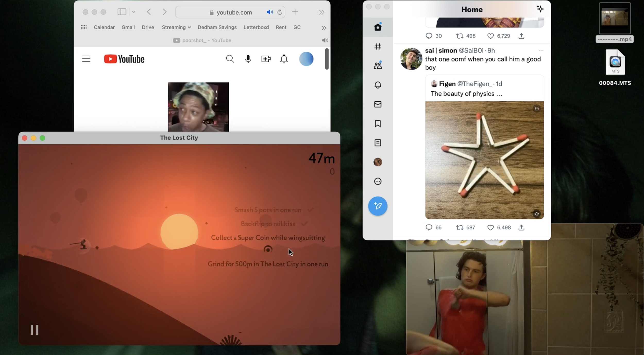This screenshot has height=355, width=644.
Task: Open Twitter Messages envelope icon
Action: pos(378,104)
